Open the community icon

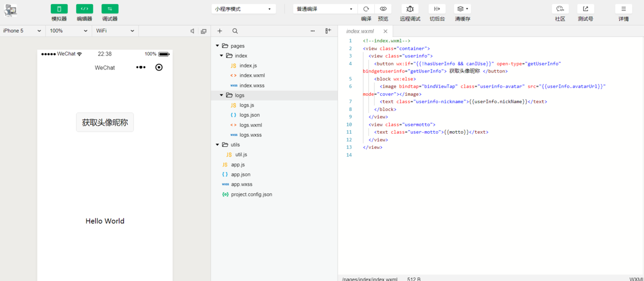(x=560, y=9)
